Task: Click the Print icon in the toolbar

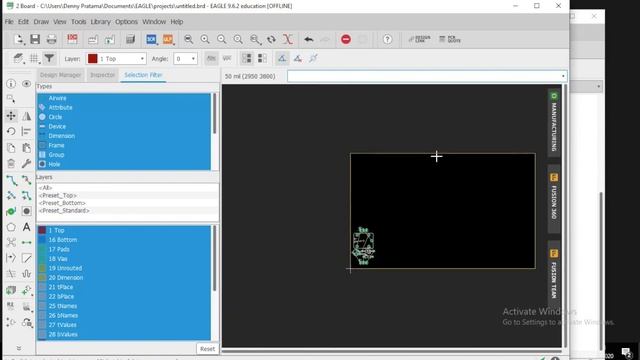Action: pos(51,39)
